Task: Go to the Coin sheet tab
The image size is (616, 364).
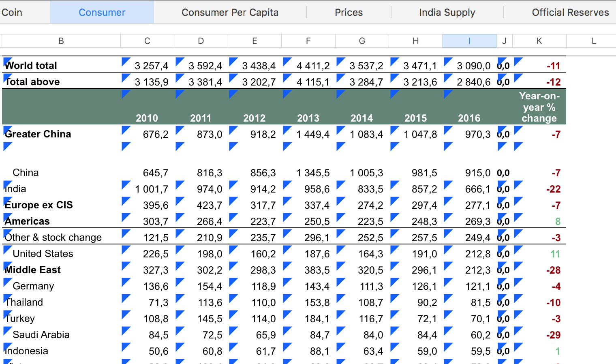Action: tap(12, 13)
